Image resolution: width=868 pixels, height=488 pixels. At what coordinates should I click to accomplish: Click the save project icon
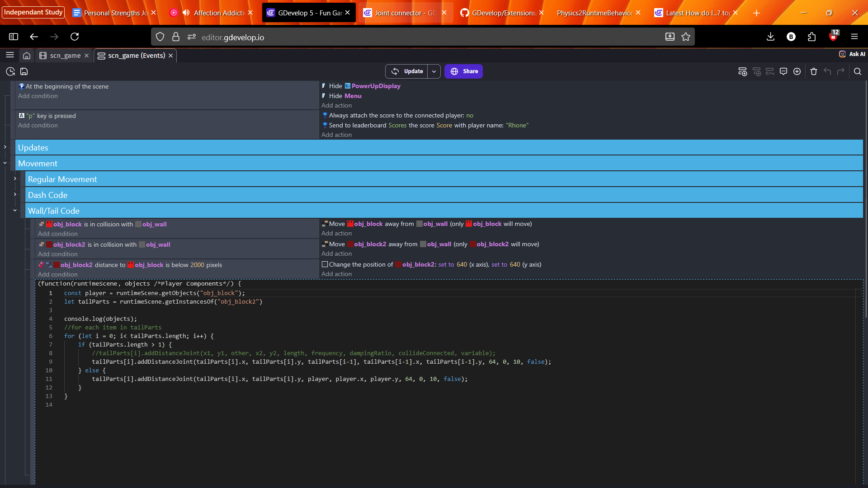pos(24,71)
